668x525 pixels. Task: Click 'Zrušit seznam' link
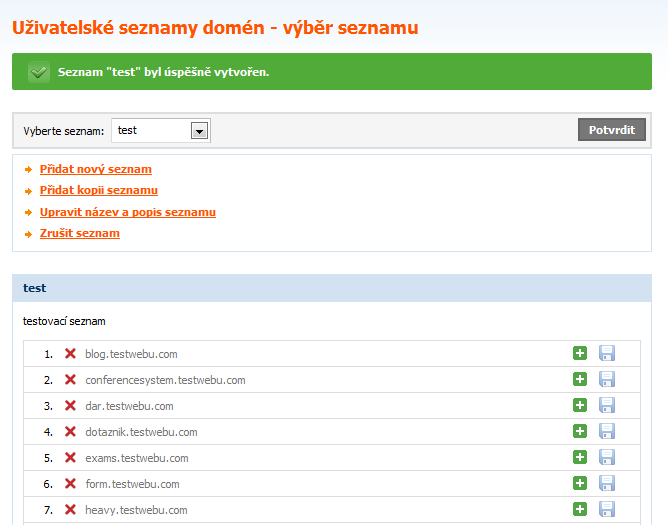click(80, 233)
